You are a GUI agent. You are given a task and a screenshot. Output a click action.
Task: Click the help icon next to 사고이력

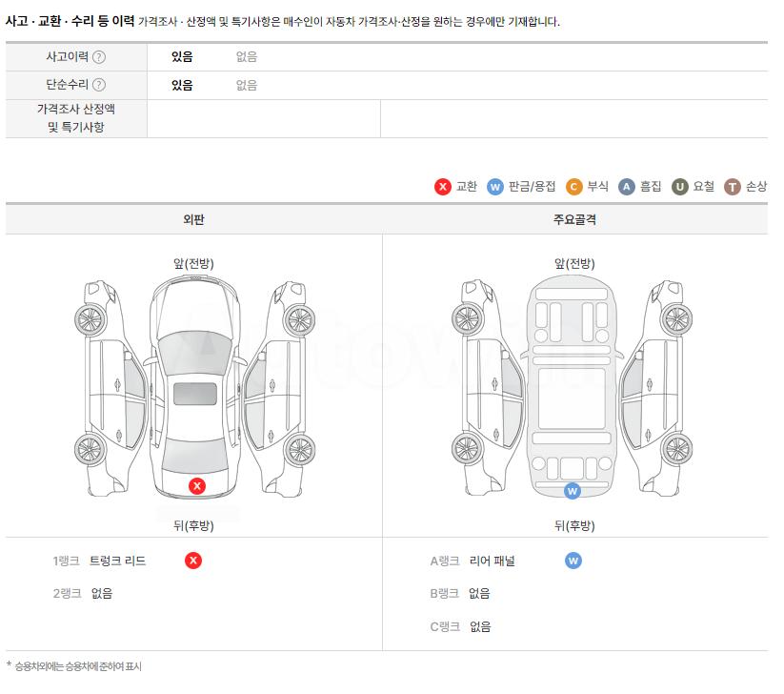click(x=99, y=57)
